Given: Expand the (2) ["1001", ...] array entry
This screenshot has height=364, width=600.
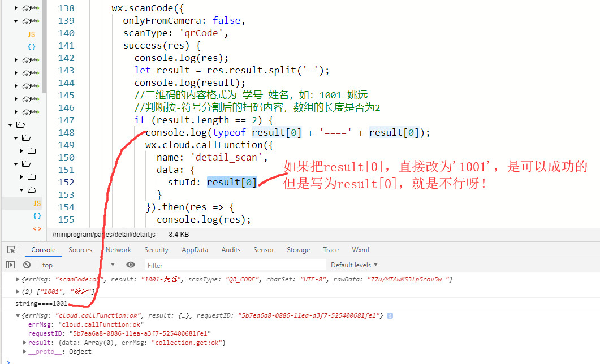Looking at the screenshot, I should coord(18,292).
